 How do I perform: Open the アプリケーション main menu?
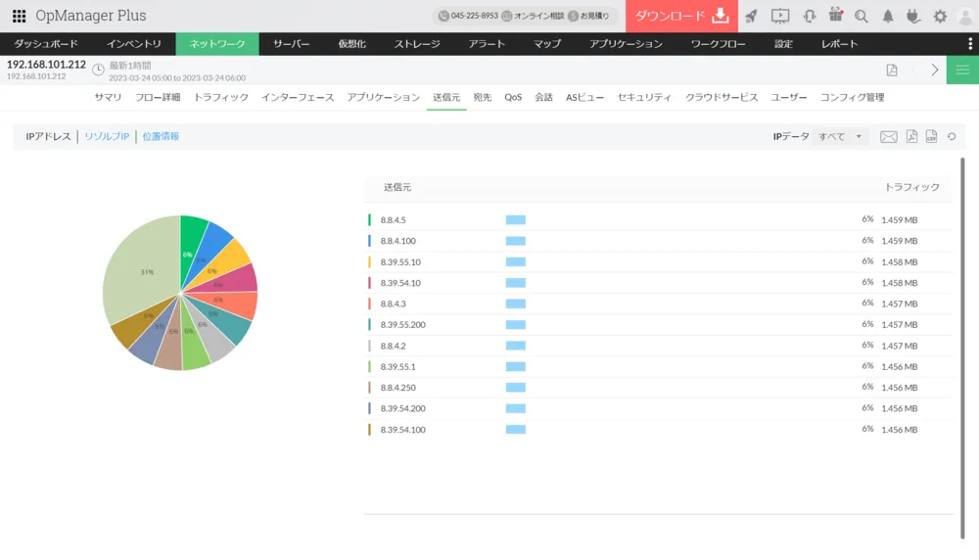coord(626,44)
